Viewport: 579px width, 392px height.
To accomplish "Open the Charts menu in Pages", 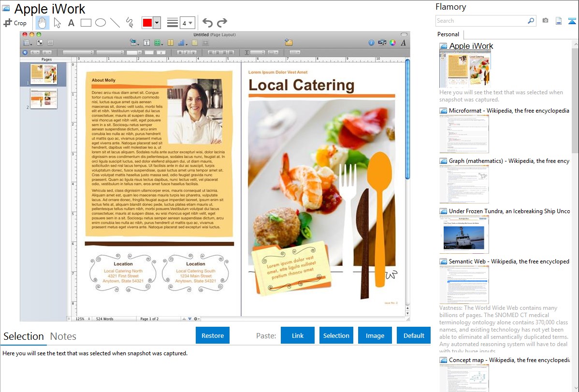I will point(182,43).
